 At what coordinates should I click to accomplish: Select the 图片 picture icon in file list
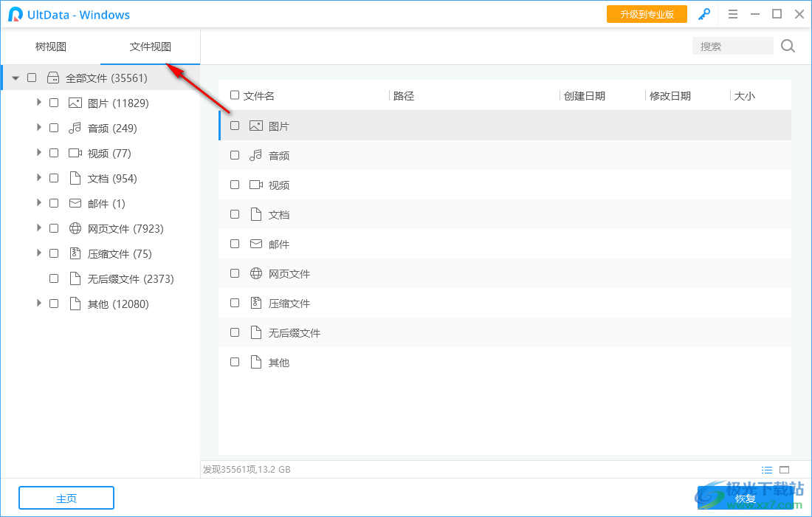[255, 126]
